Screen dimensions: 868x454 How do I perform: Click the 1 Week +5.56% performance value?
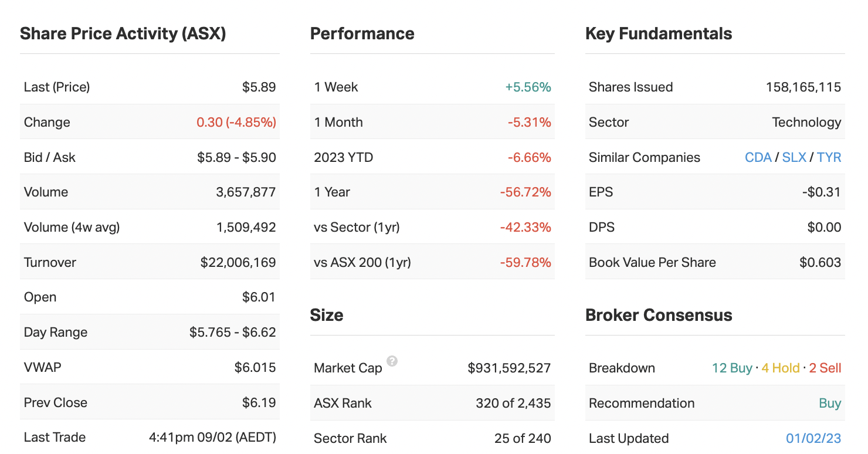(528, 87)
